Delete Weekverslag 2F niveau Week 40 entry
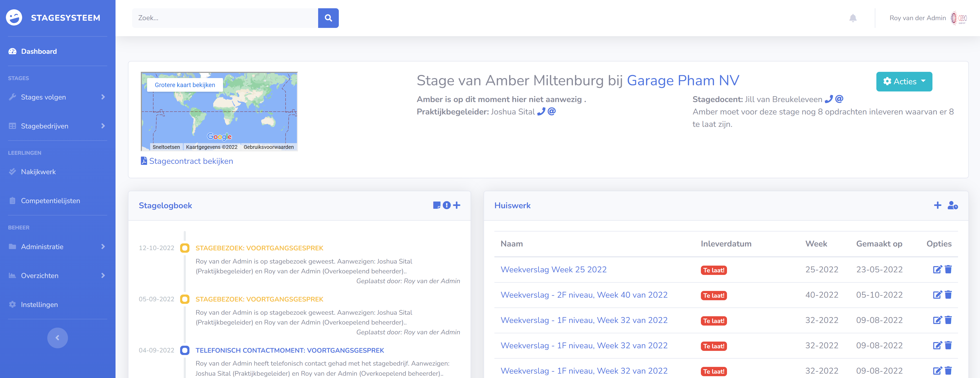Screen dimensions: 980x378 (948, 295)
